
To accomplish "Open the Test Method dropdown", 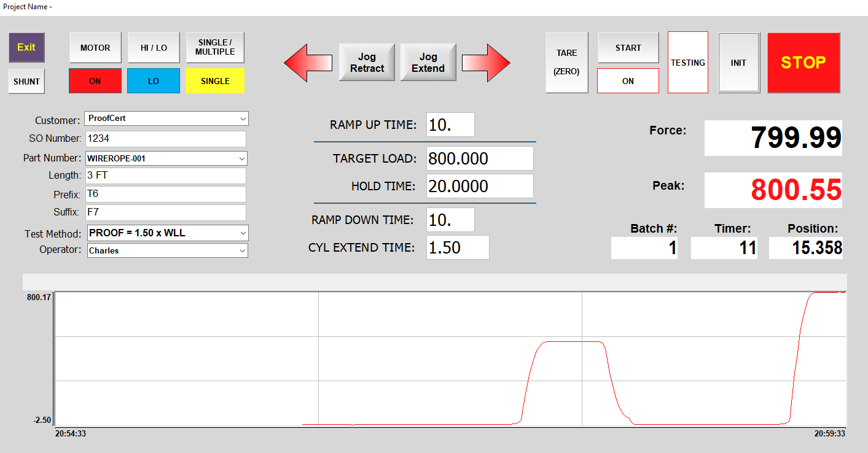I will coord(243,233).
